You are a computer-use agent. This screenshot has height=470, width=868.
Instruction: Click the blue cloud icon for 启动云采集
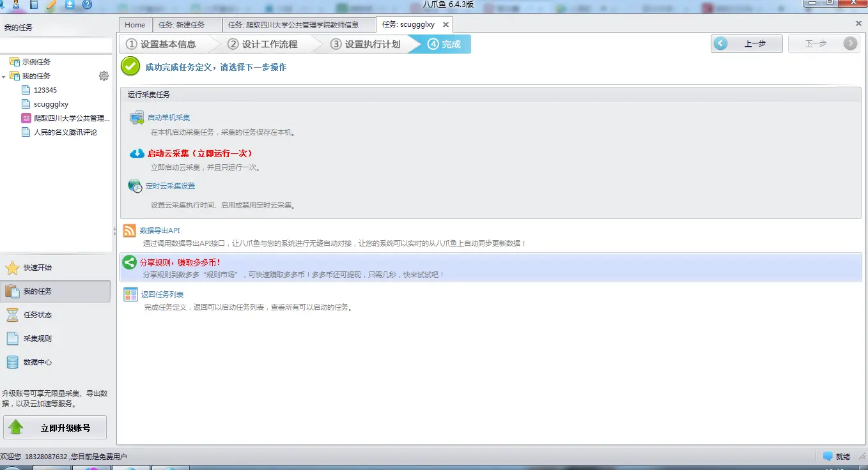click(x=137, y=153)
